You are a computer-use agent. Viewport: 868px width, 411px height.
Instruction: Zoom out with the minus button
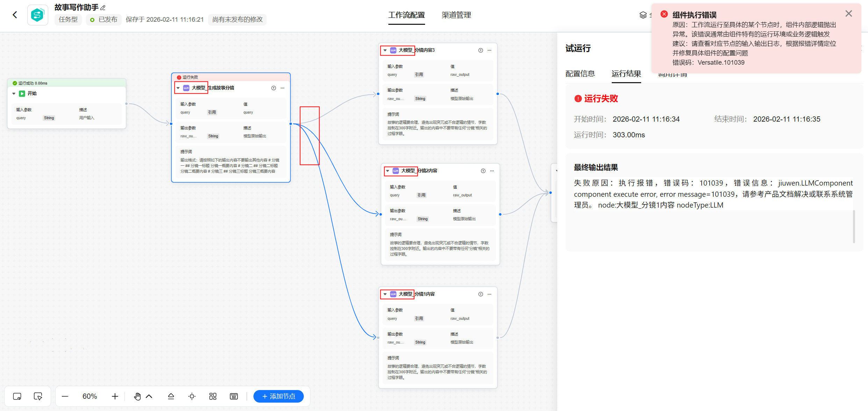(x=65, y=396)
